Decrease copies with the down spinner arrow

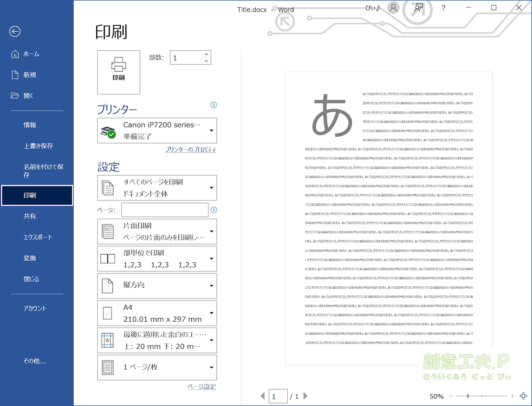point(206,61)
